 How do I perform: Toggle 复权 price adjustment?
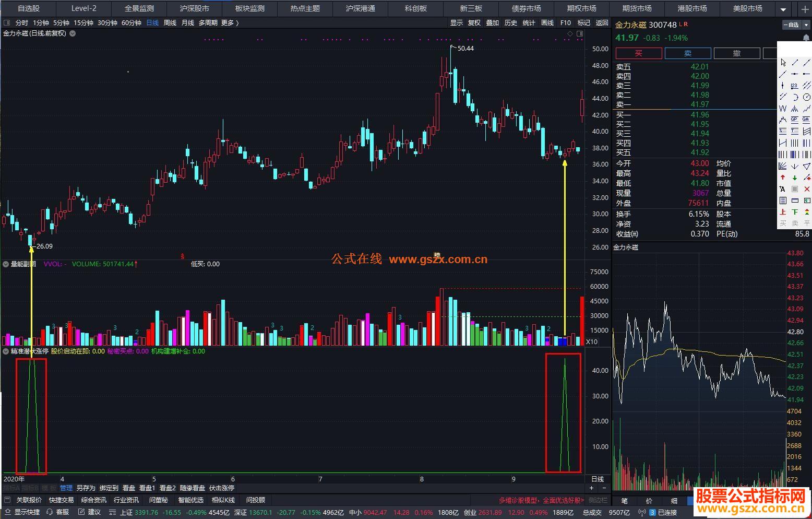click(474, 23)
